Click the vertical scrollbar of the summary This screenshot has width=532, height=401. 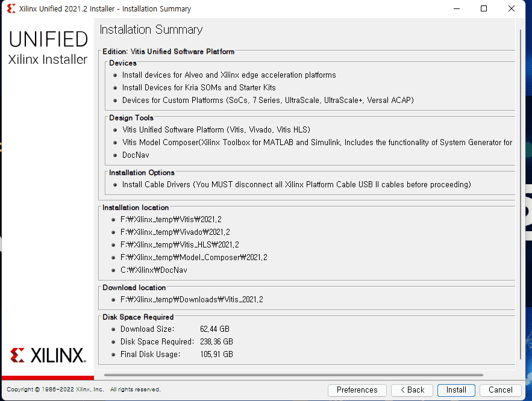(521, 194)
